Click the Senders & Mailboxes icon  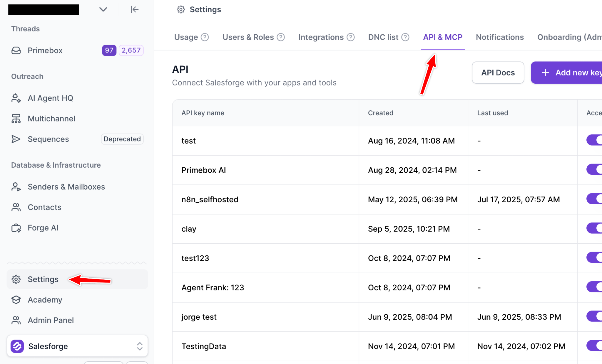pos(16,187)
